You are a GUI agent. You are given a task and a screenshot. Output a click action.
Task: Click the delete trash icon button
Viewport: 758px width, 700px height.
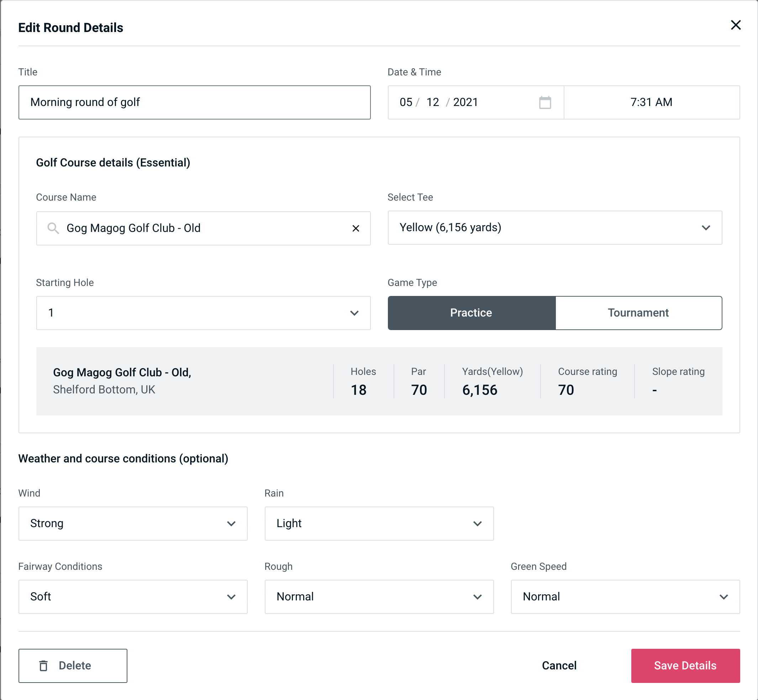coord(44,666)
